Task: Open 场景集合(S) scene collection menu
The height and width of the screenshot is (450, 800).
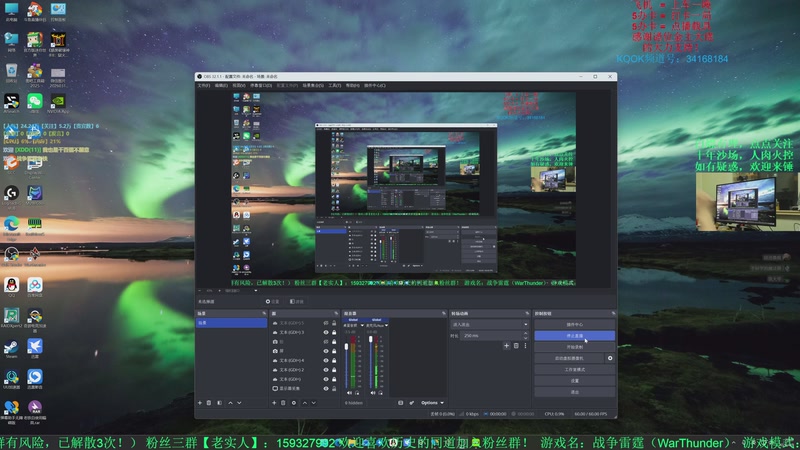Action: click(313, 86)
